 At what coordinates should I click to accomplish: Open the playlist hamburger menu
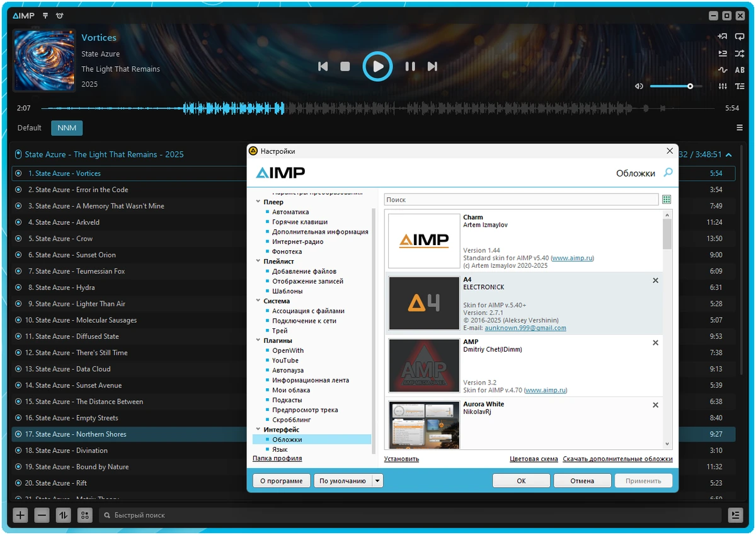point(740,128)
